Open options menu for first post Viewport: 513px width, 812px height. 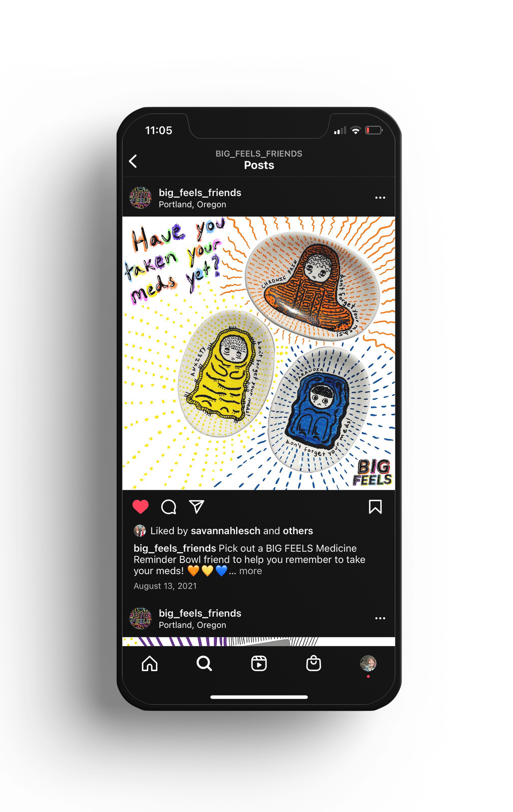click(380, 198)
